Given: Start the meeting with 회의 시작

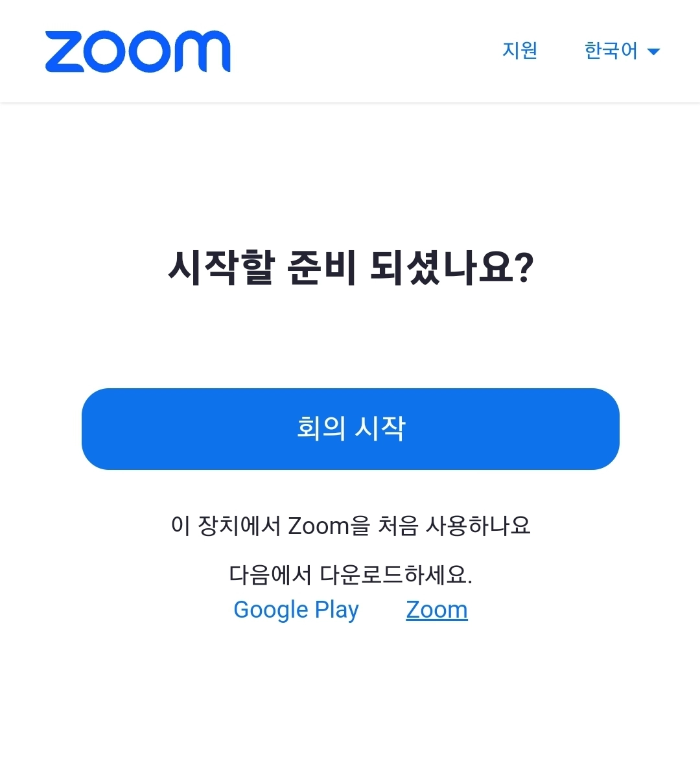Looking at the screenshot, I should 351,428.
